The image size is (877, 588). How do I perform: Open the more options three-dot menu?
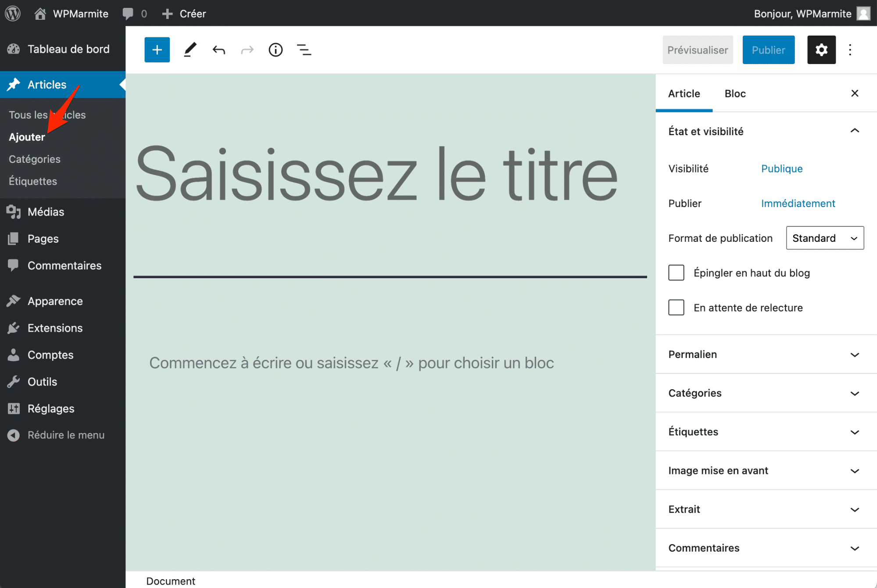(x=850, y=50)
